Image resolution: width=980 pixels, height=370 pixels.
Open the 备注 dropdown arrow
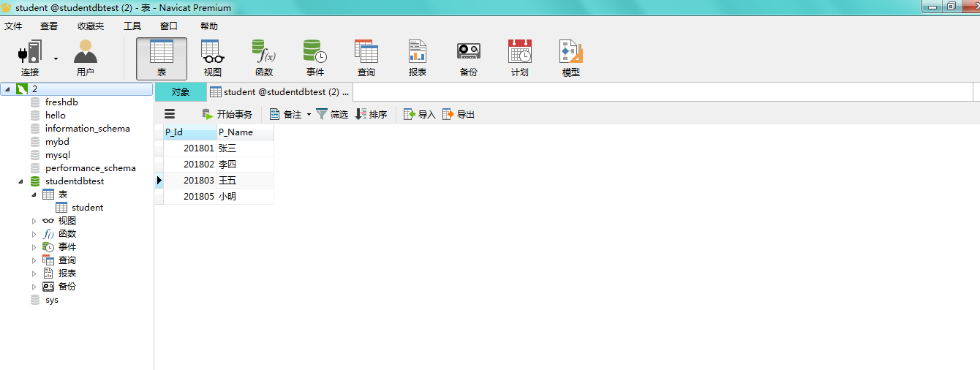309,114
